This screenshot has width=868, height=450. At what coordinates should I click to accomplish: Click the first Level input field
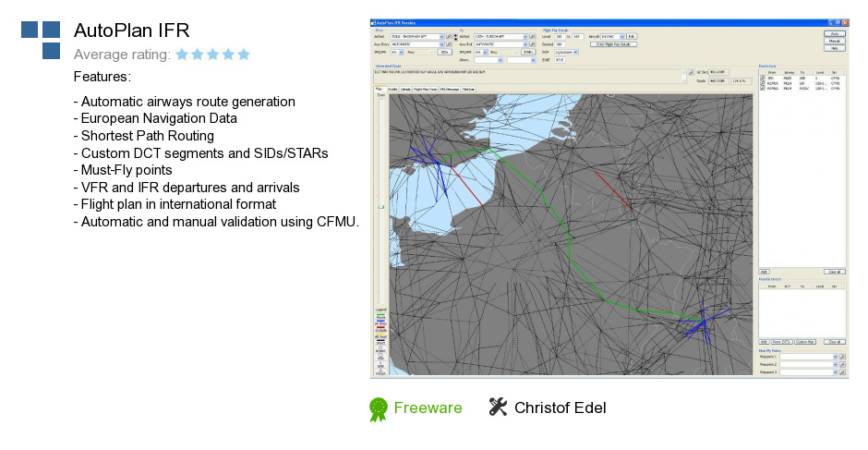click(561, 37)
